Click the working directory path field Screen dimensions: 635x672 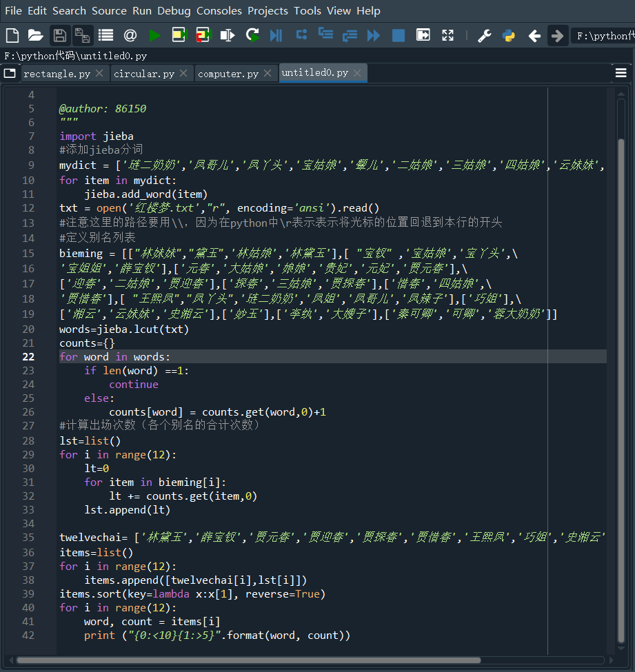click(x=603, y=36)
